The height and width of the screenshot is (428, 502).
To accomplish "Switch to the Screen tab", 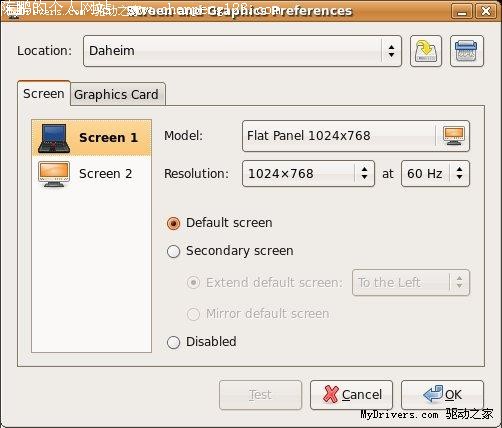I will click(x=44, y=94).
